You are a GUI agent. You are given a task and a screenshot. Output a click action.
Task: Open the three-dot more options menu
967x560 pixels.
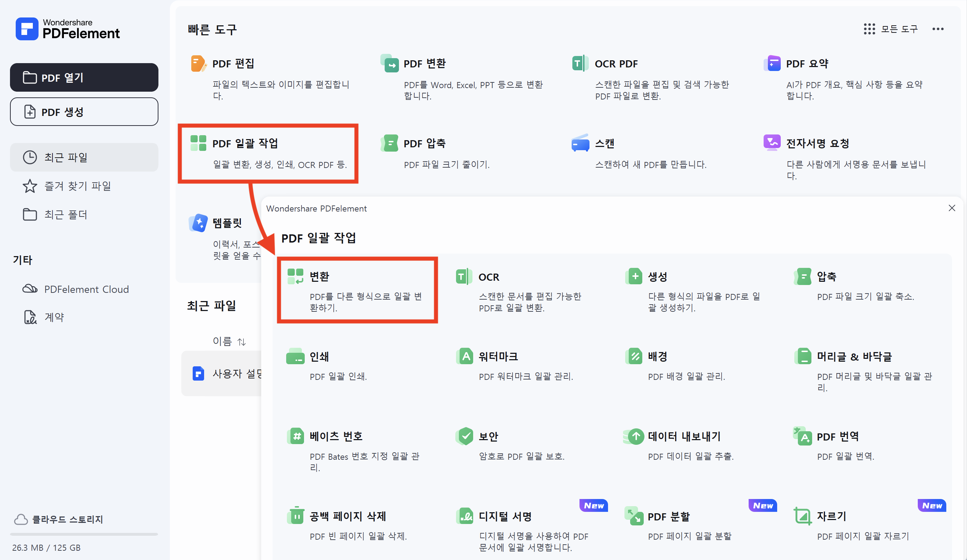938,29
